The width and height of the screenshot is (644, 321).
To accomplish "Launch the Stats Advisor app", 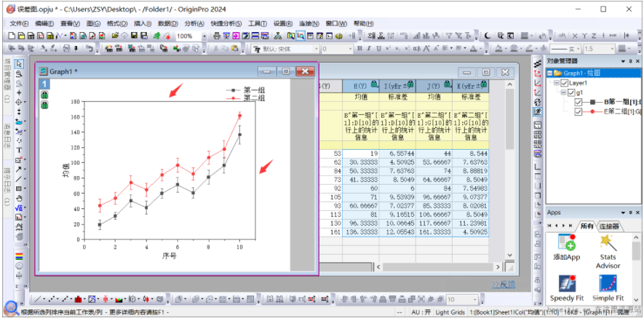I will [608, 251].
